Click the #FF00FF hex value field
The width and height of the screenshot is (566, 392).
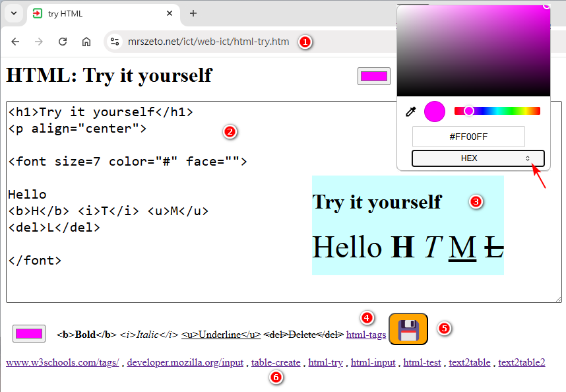click(468, 137)
